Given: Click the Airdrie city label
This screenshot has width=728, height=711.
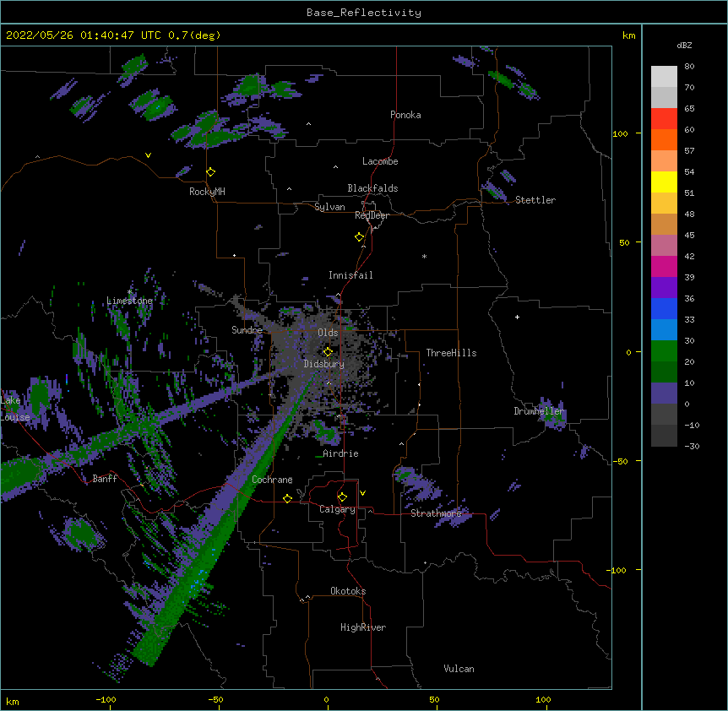Looking at the screenshot, I should 341,453.
